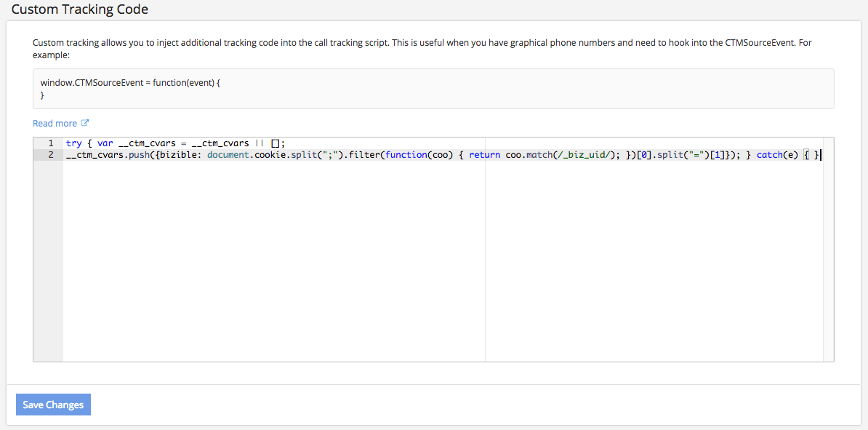The height and width of the screenshot is (430, 868).
Task: Click the 'bizible:' key in the code
Action: [x=181, y=155]
